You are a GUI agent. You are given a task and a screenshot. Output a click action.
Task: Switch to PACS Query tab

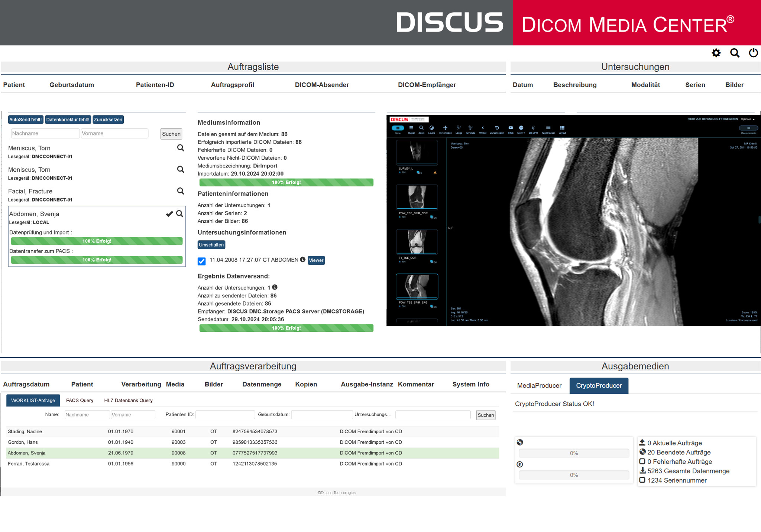tap(80, 400)
